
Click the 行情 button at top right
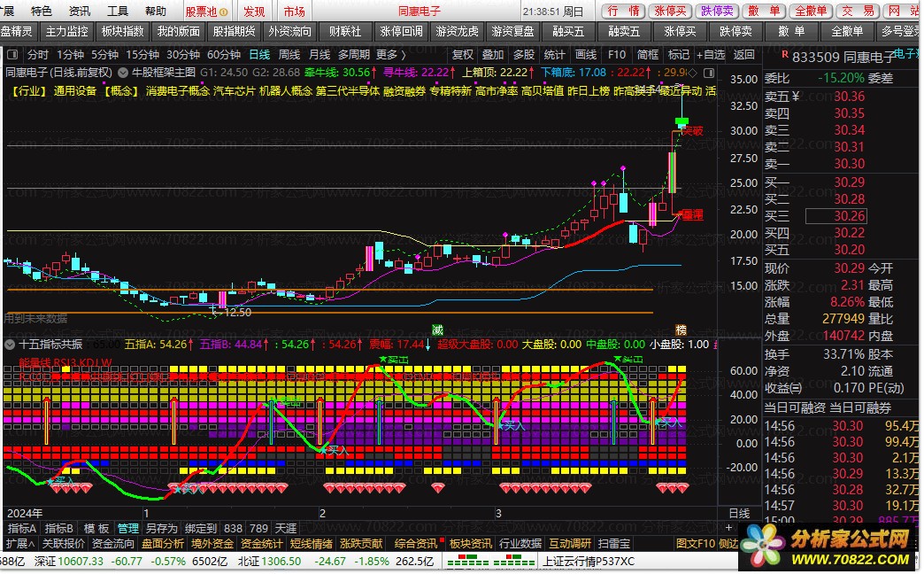point(623,12)
